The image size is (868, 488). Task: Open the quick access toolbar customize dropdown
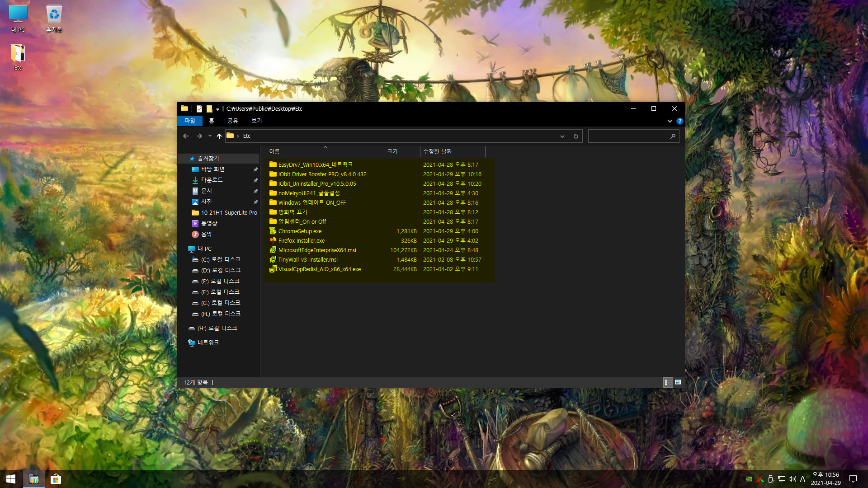(x=217, y=109)
